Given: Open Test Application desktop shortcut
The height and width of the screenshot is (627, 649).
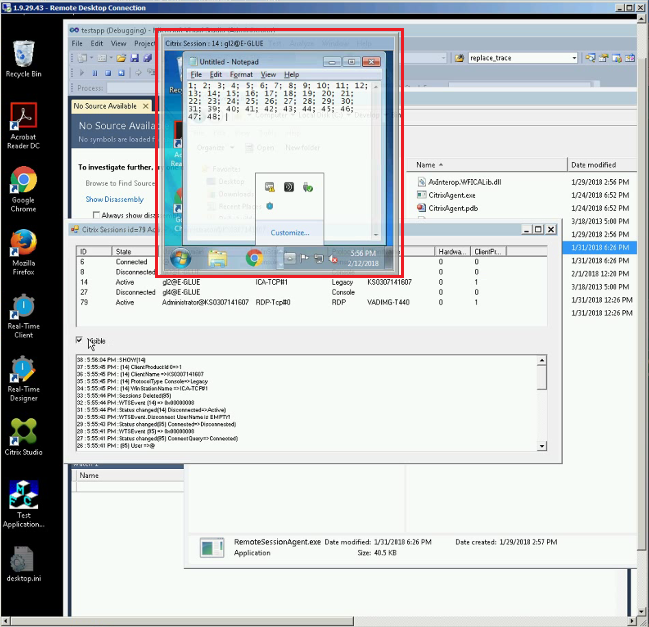Looking at the screenshot, I should click(23, 504).
